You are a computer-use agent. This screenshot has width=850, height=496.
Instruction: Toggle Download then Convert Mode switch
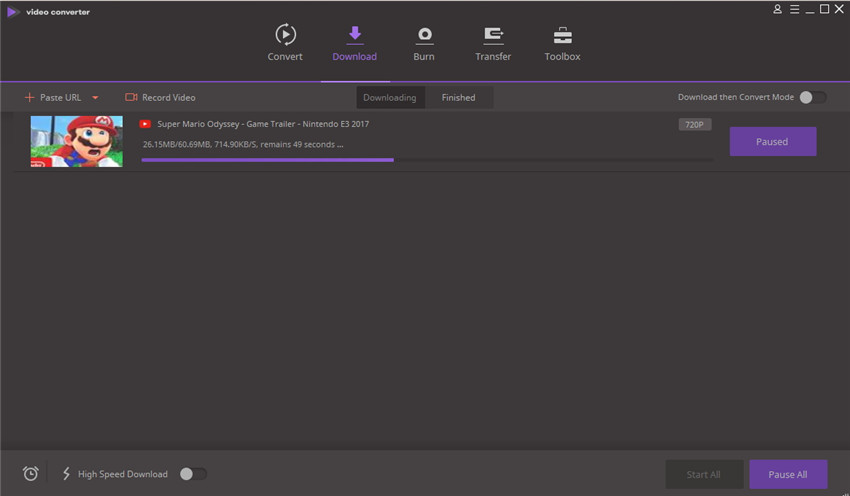coord(813,97)
